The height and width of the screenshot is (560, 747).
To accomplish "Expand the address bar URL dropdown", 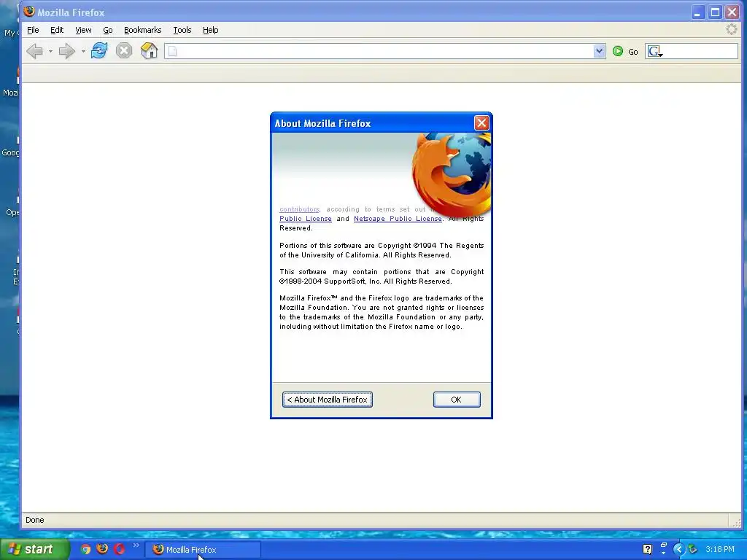I will [x=600, y=51].
